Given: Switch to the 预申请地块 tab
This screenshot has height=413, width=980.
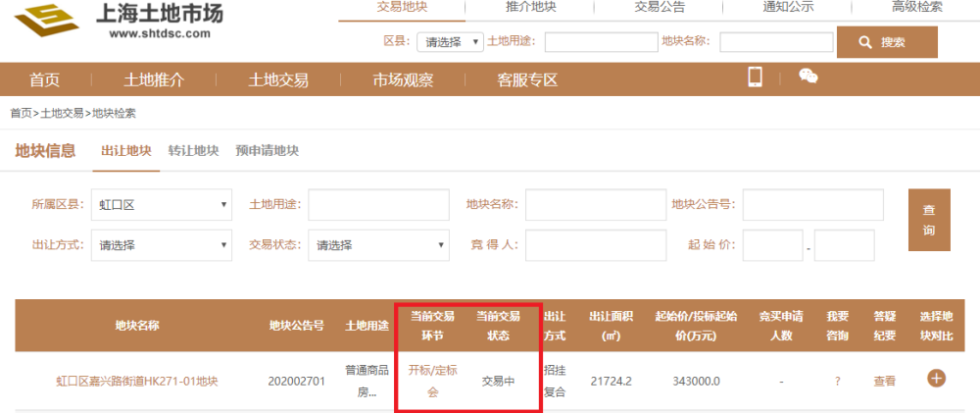Looking at the screenshot, I should click(x=267, y=151).
